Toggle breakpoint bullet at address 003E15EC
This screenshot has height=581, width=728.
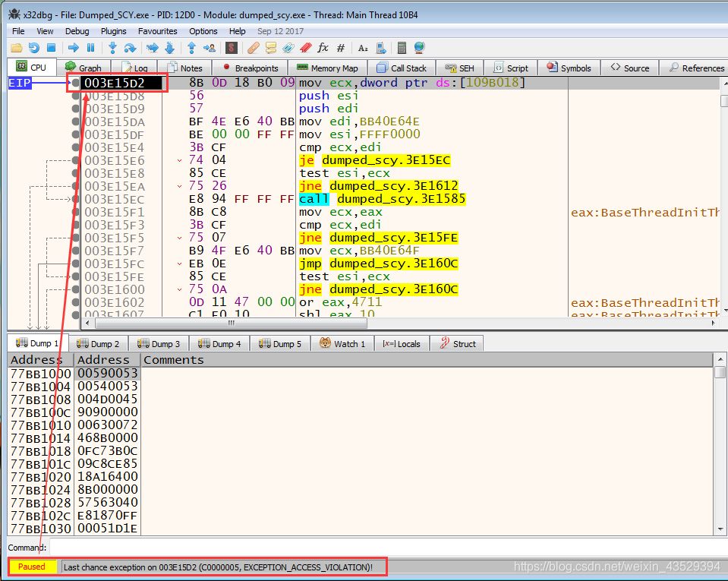[x=75, y=199]
